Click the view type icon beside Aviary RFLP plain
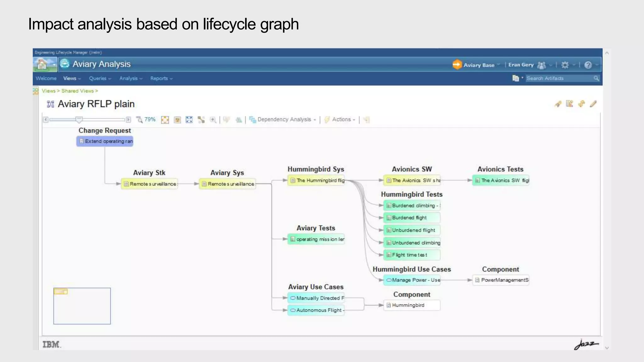 point(50,104)
